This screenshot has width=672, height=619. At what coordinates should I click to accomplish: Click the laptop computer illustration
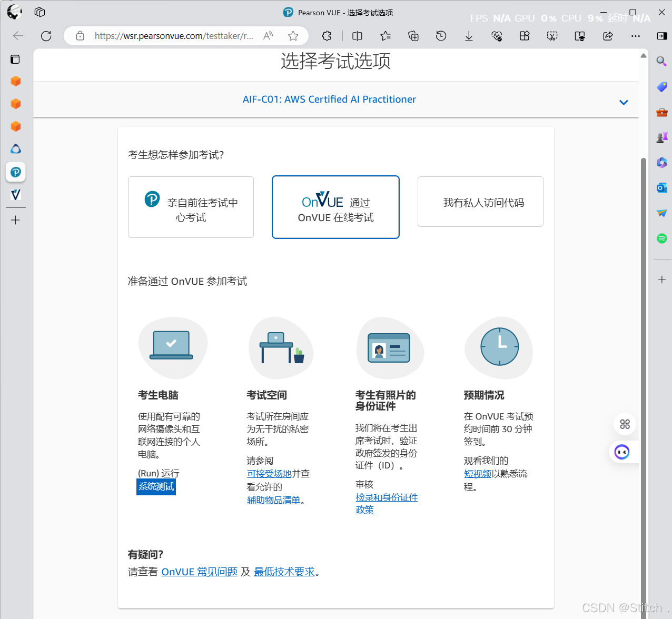pyautogui.click(x=172, y=347)
